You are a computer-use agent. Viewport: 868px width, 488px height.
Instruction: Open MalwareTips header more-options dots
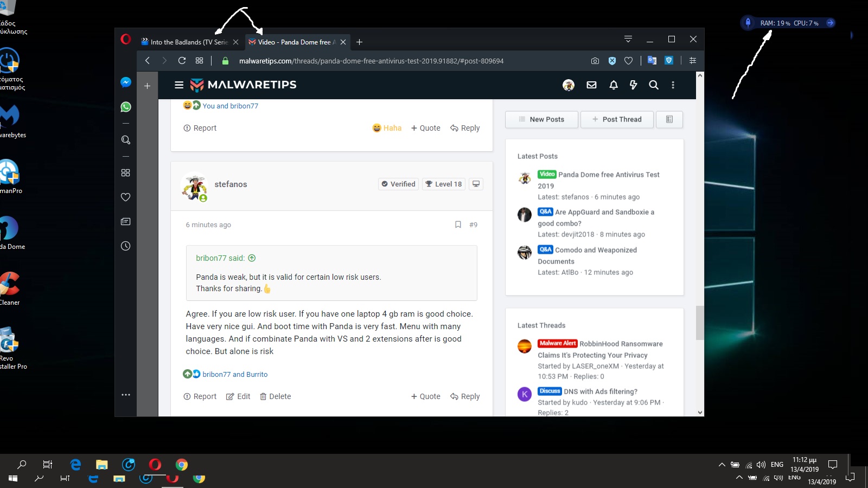(x=673, y=85)
